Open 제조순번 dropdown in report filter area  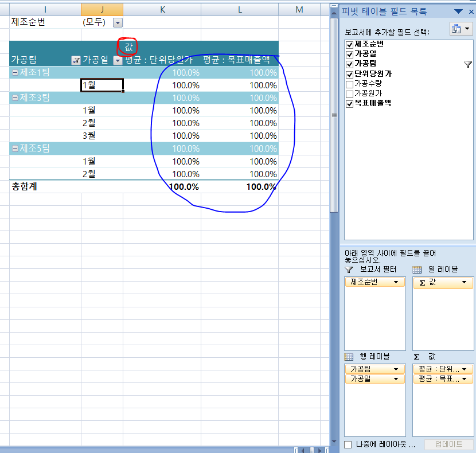tap(396, 282)
